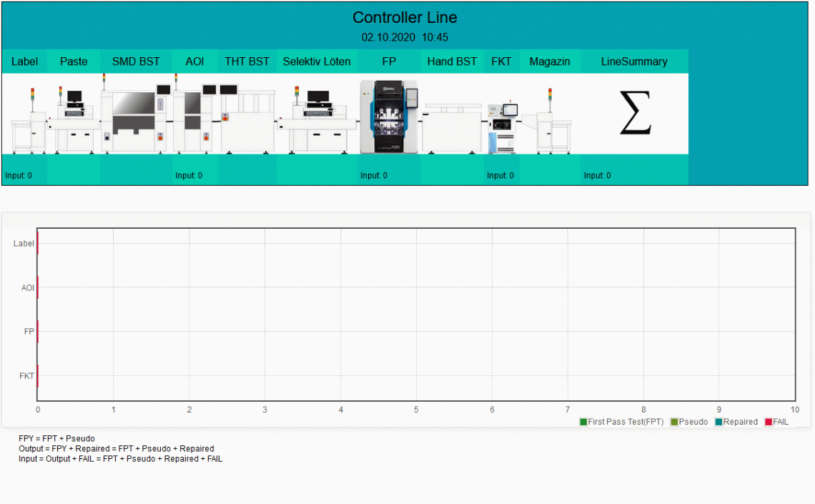Select the LineSummary header tab
The image size is (815, 504).
(x=634, y=61)
